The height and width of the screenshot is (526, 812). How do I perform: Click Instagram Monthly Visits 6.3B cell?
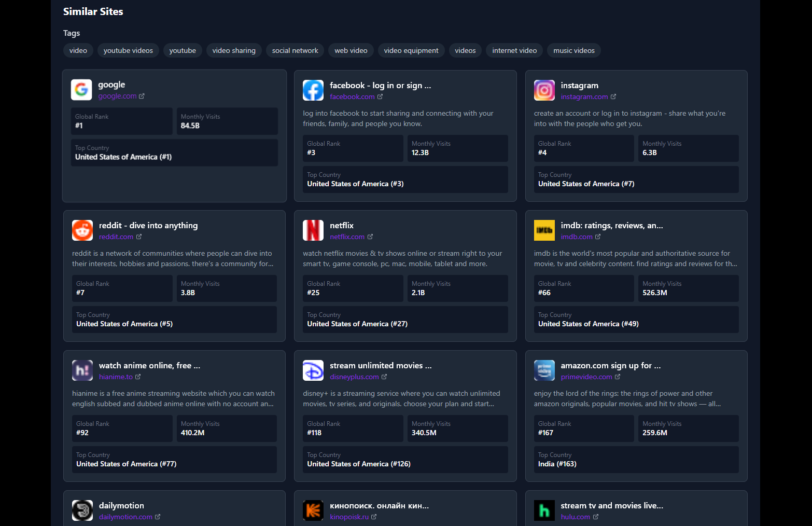click(x=689, y=148)
